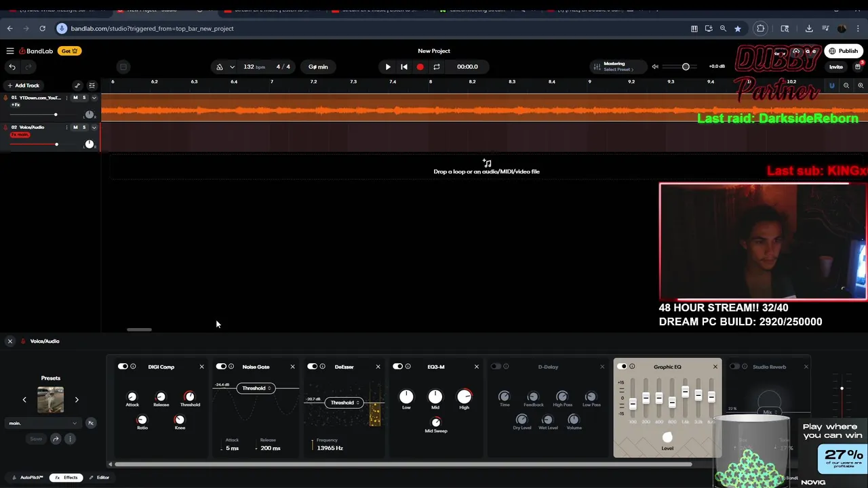Image resolution: width=868 pixels, height=488 pixels.
Task: Return playhead to start
Action: click(404, 66)
